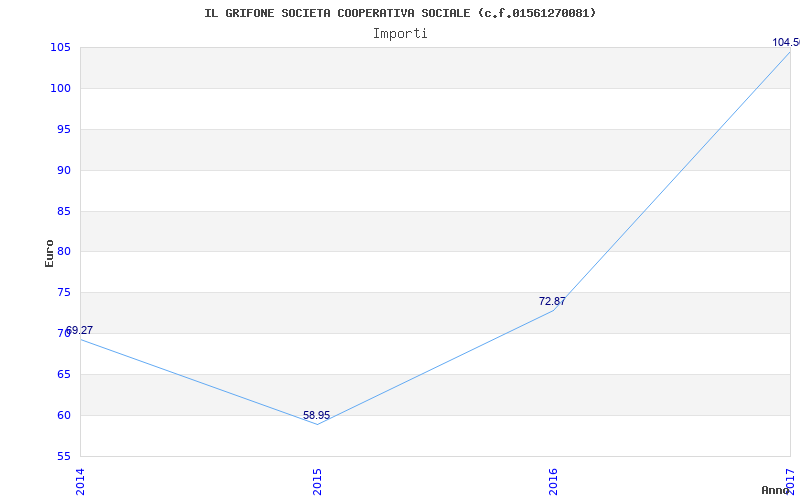
Task: Click the 95 y-axis tick label
Action: 63,129
